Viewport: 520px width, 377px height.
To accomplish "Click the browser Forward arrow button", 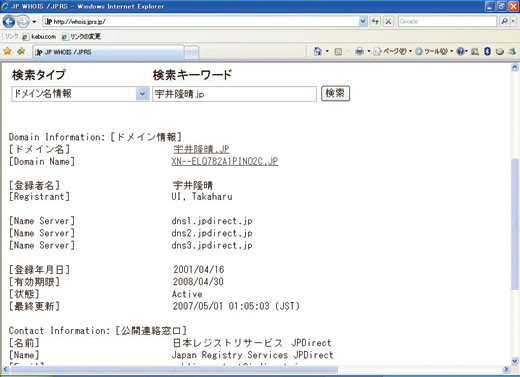I will 23,22.
